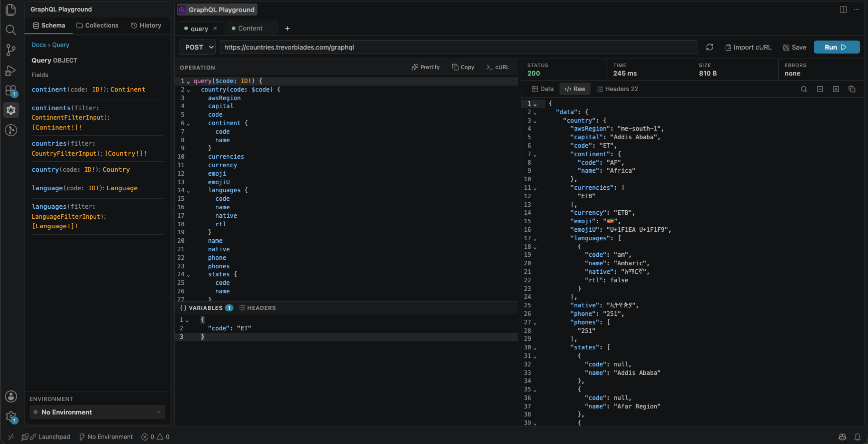Open the Country return type link
Viewport: 868px width, 444px height.
click(116, 169)
